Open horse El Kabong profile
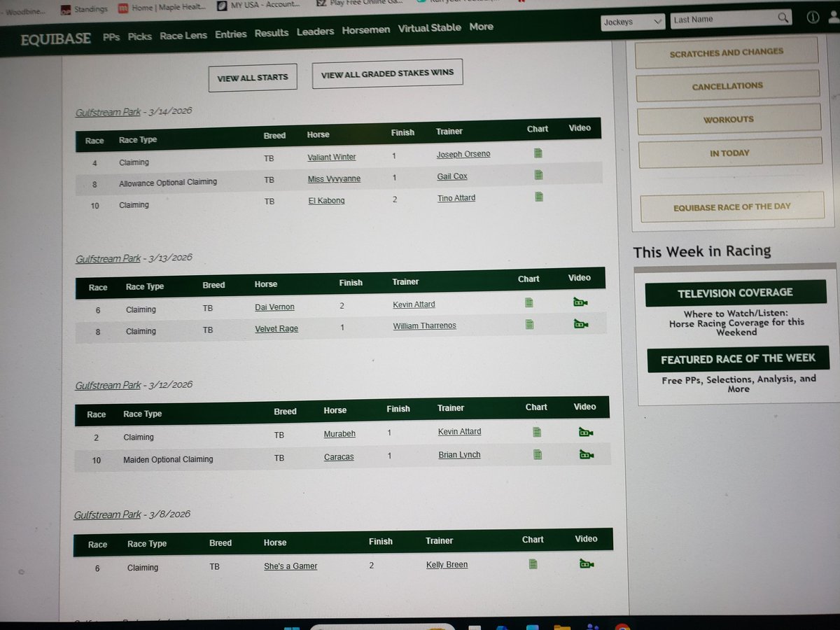Viewport: 840px width, 630px height. coord(326,201)
